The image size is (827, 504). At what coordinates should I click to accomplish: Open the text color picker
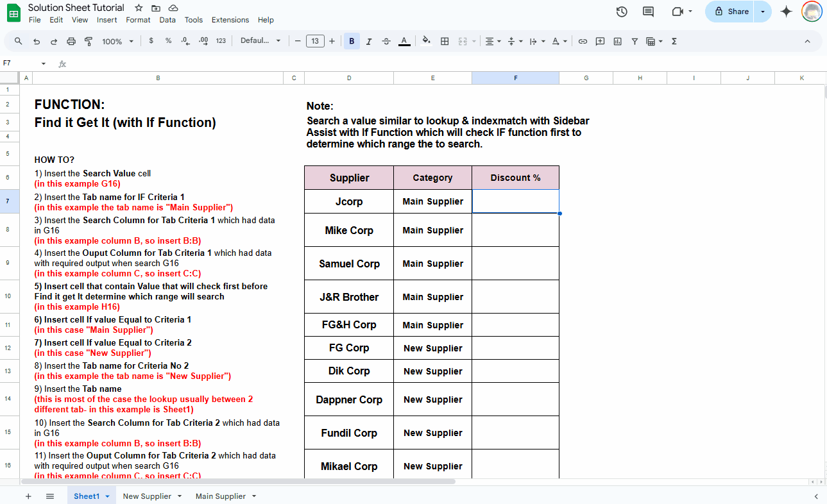pos(404,41)
